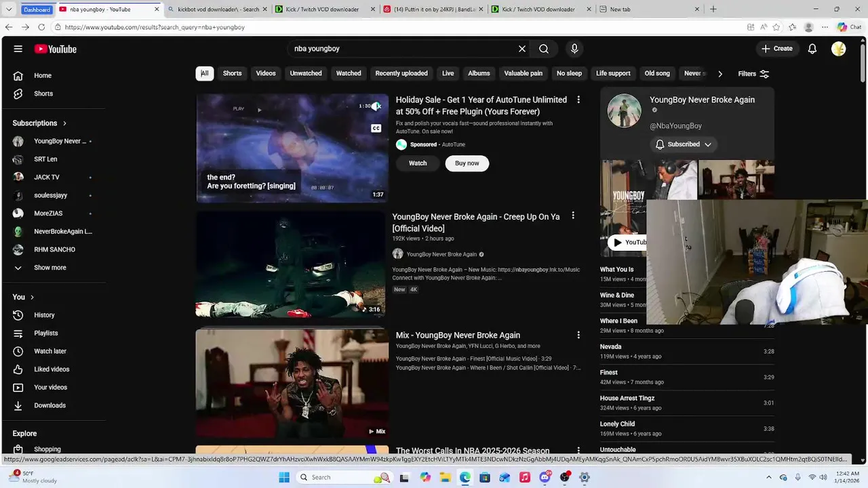Open Copilot Chat in the browser
Screen dimensions: 868x488
click(x=849, y=27)
